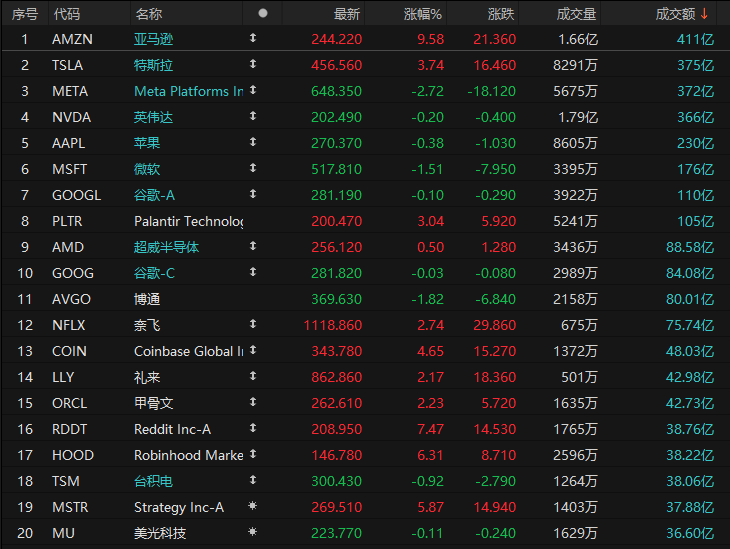Click the arrow marker next to 英伟达
The height and width of the screenshot is (549, 730).
252,117
